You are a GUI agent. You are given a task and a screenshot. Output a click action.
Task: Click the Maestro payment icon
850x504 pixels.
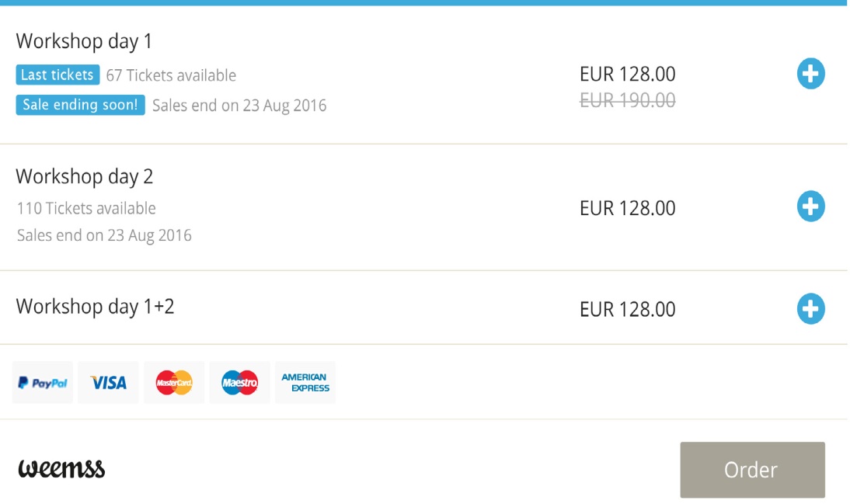coord(239,383)
